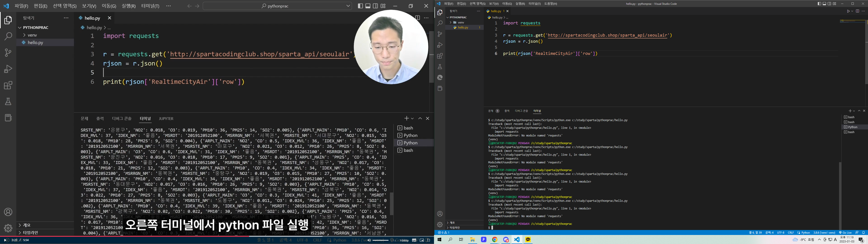Toggle primary side bar in right title bar

coord(819,4)
